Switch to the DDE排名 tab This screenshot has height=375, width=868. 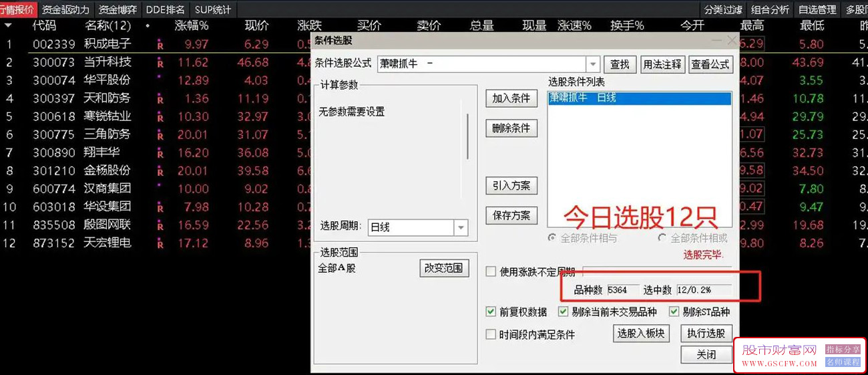click(165, 9)
